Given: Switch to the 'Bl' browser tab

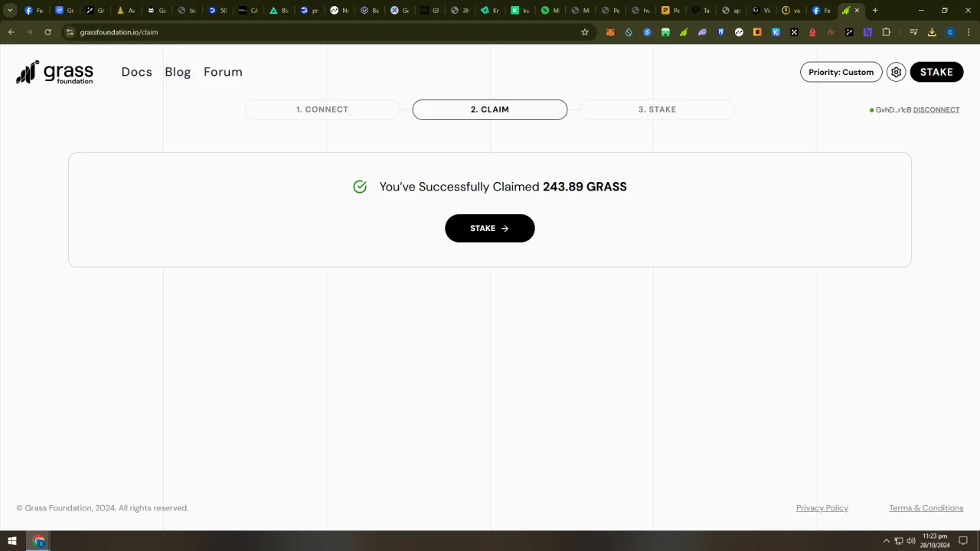Looking at the screenshot, I should (279, 11).
